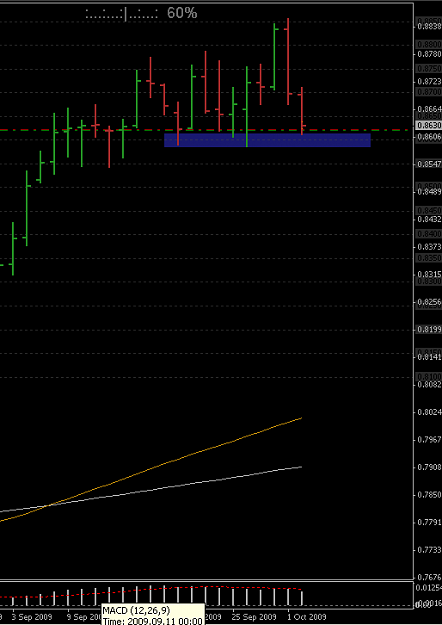Click the gray 0.8350 grid level label
Screen dimensions: 442x625
click(429, 258)
